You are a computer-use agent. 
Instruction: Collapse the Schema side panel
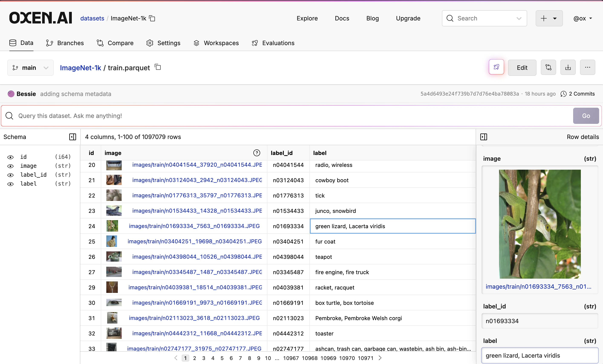72,137
